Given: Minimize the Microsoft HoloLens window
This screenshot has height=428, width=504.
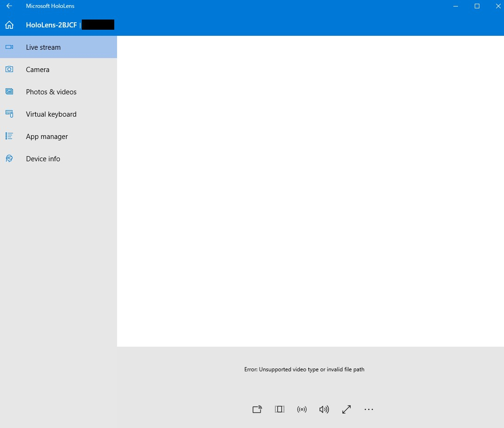Looking at the screenshot, I should (x=456, y=6).
